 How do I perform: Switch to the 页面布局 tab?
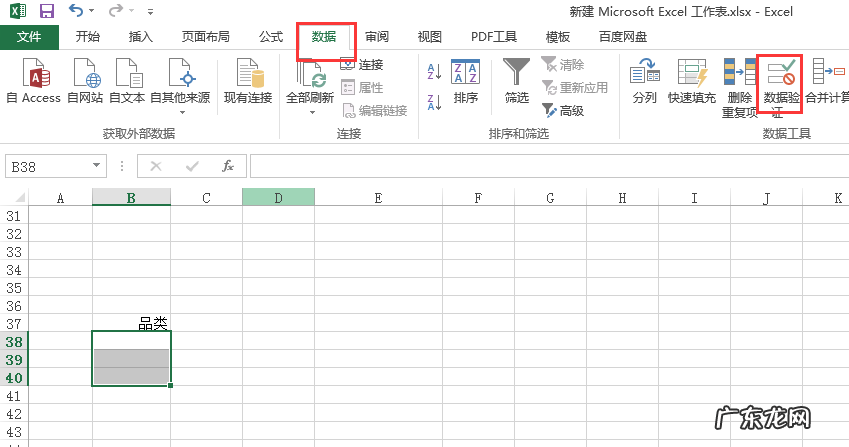coord(206,37)
